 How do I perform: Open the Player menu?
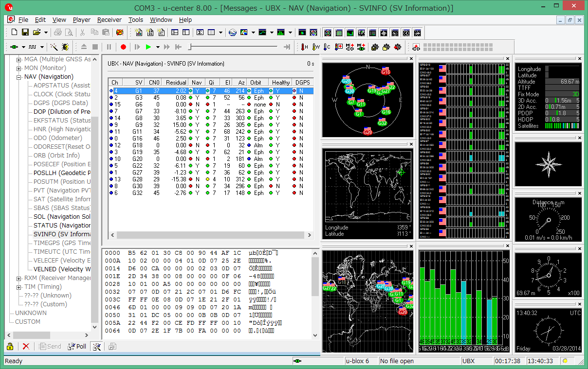(82, 19)
